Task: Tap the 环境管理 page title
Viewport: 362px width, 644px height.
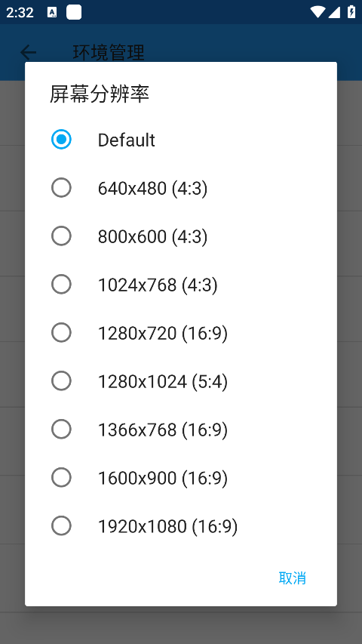Action: point(109,53)
